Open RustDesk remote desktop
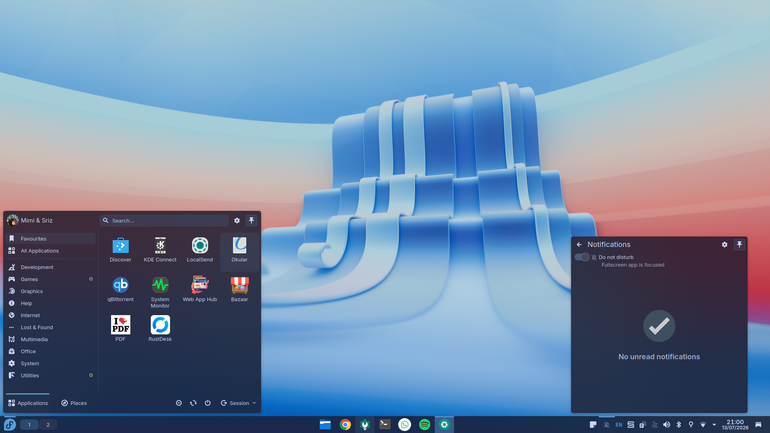770x433 pixels. pos(160,329)
